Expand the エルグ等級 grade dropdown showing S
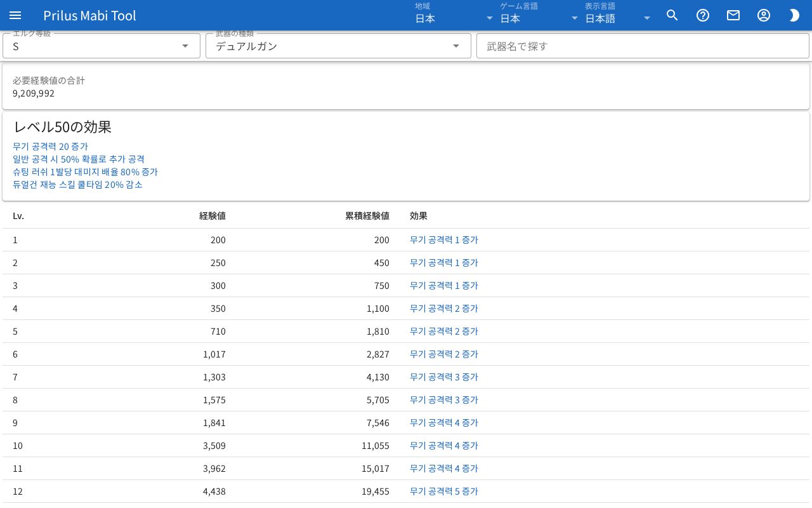This screenshot has height=508, width=812. pos(101,46)
